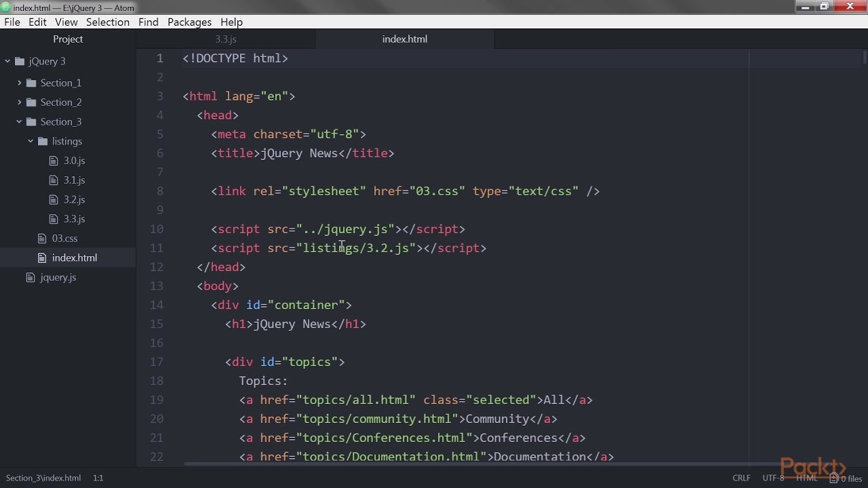Click the index.html file icon in tree
This screenshot has height=488, width=868.
pyautogui.click(x=42, y=258)
